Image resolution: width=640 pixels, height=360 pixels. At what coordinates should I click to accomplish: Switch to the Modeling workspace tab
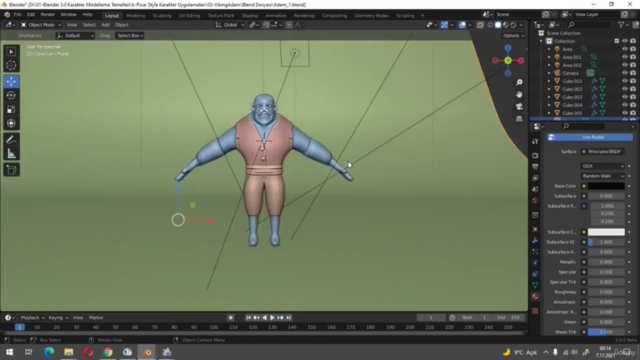pyautogui.click(x=136, y=16)
